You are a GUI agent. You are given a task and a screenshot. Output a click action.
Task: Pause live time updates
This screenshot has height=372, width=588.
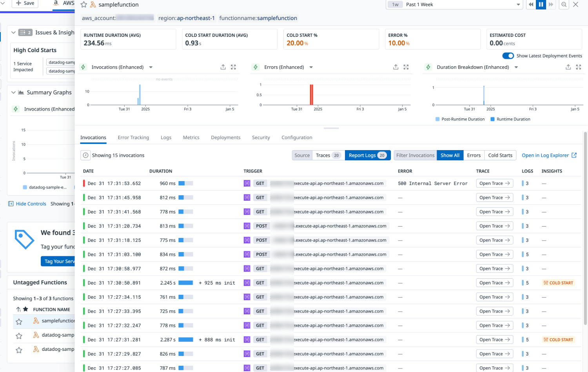[x=541, y=4]
